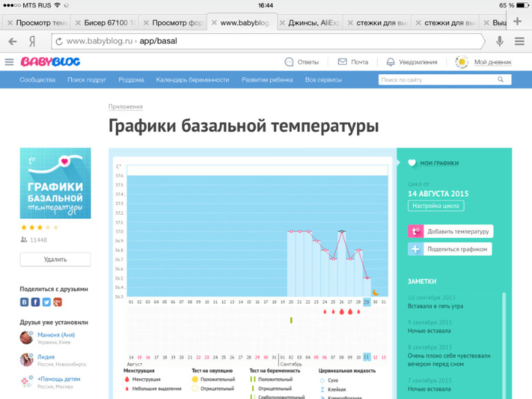Share via Google Plus icon
This screenshot has height=399, width=532.
tap(57, 302)
